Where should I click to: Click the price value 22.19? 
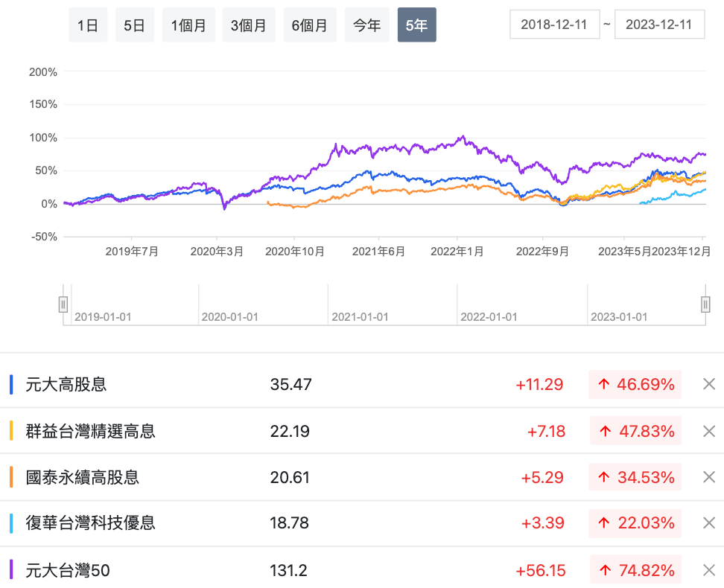[290, 431]
